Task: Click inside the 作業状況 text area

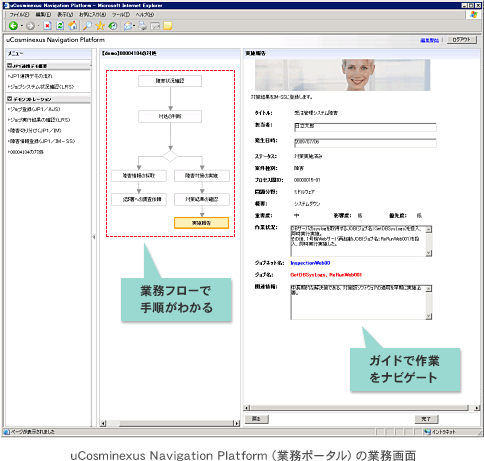Action: 358,241
